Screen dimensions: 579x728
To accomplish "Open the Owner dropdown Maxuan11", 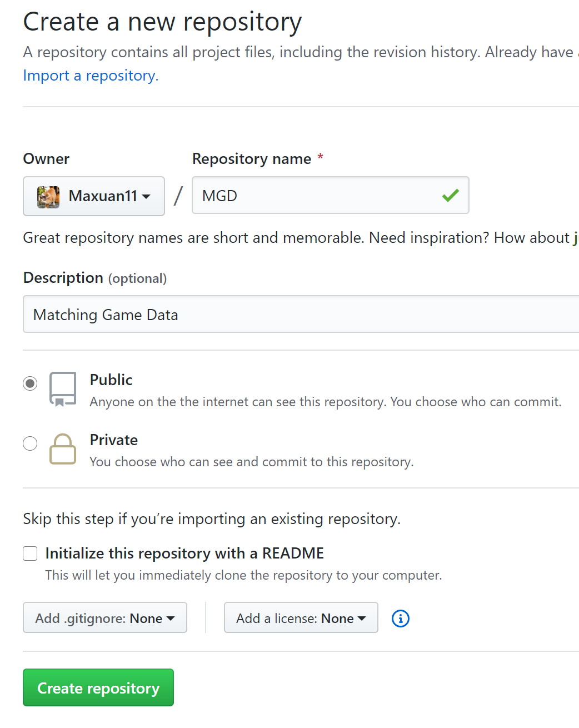I will [x=94, y=196].
